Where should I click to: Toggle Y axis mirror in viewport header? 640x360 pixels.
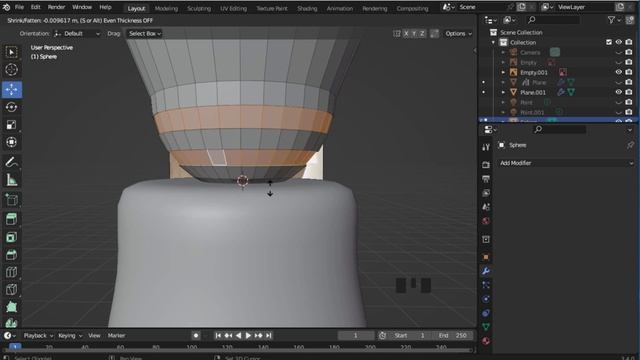(414, 33)
